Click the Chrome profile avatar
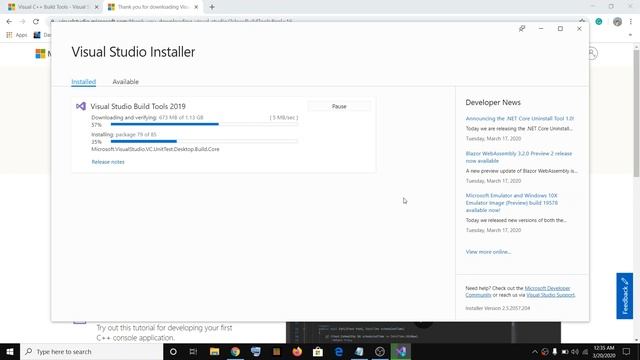640x360 pixels. [x=617, y=22]
